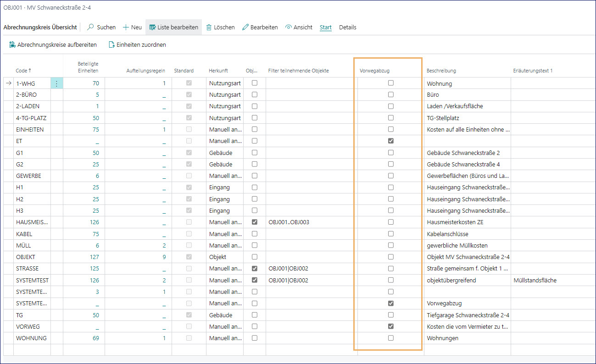Switch to the Start tab
596x364 pixels.
325,27
